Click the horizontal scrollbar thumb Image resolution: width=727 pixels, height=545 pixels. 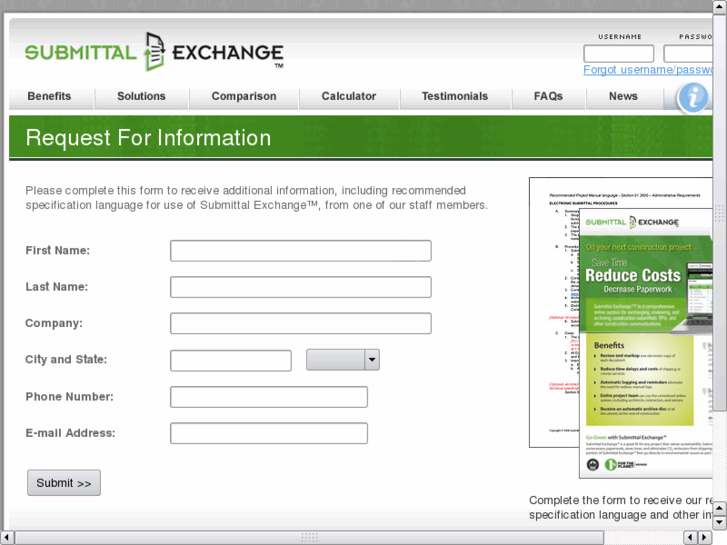point(309,537)
